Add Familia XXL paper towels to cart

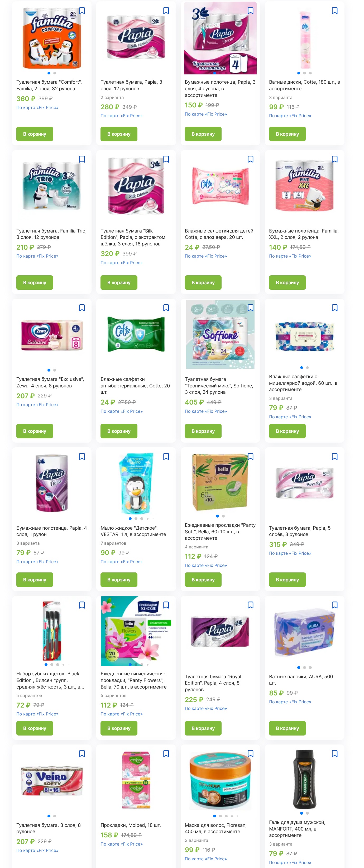(287, 283)
